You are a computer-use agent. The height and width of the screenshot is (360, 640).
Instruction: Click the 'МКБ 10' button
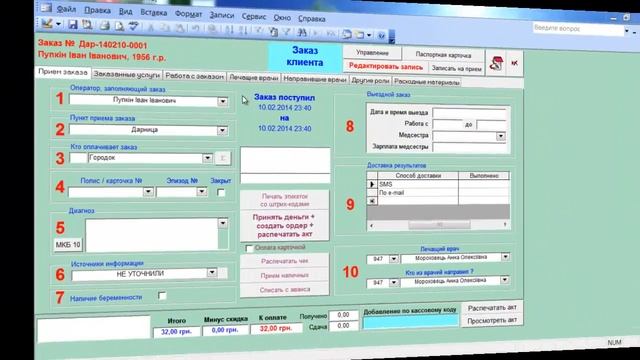click(x=68, y=245)
